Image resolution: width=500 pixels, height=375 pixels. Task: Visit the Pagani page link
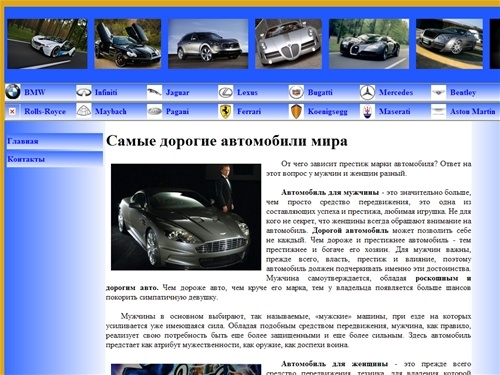click(177, 111)
